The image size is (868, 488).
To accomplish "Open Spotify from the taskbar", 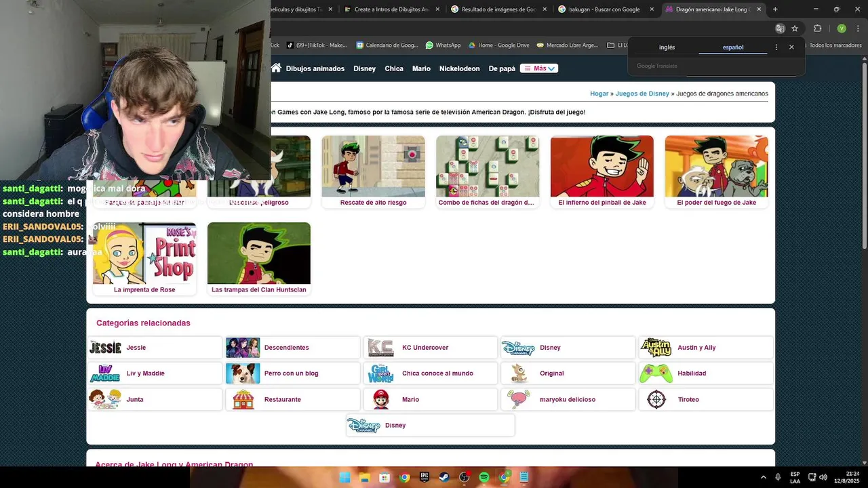I will tap(484, 477).
